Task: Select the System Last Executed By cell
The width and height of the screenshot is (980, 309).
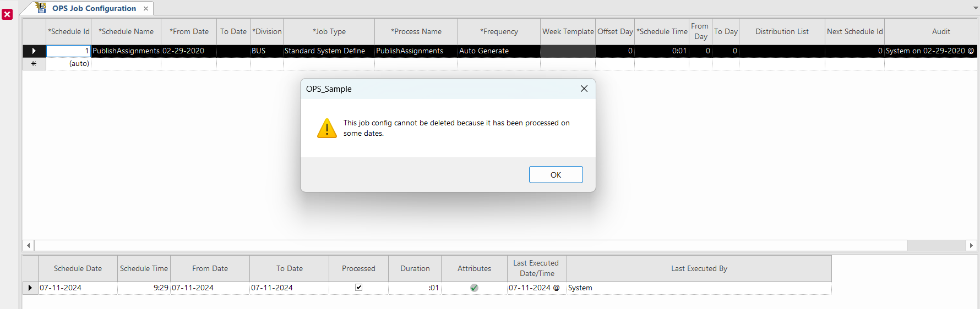Action: (x=699, y=288)
